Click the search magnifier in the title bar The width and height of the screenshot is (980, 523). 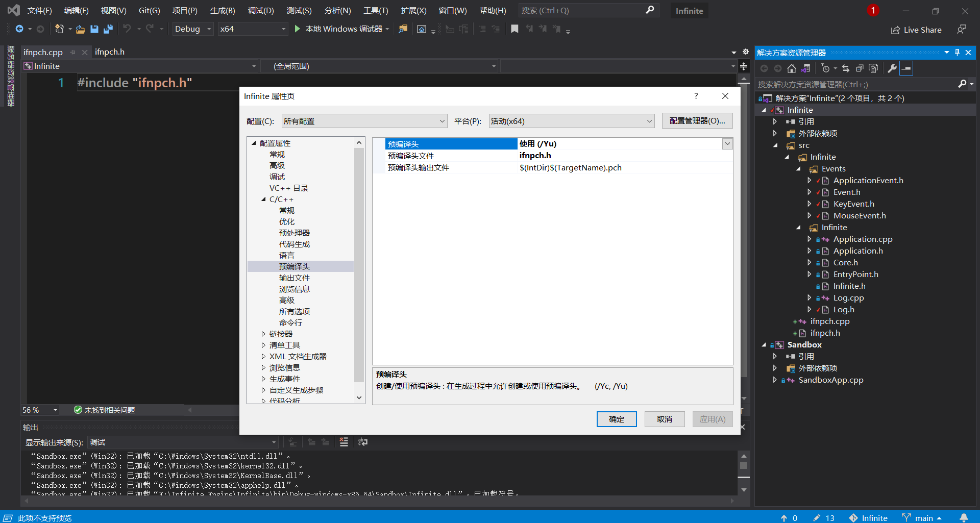click(x=650, y=10)
